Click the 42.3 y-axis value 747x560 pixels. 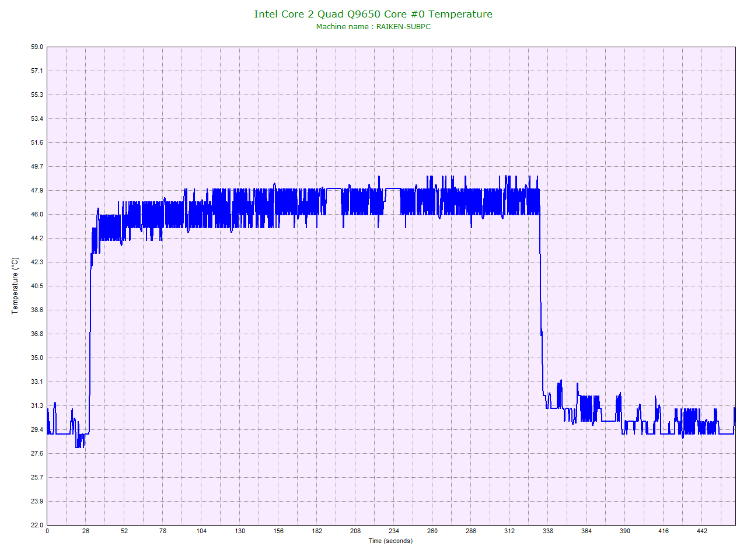(x=37, y=262)
